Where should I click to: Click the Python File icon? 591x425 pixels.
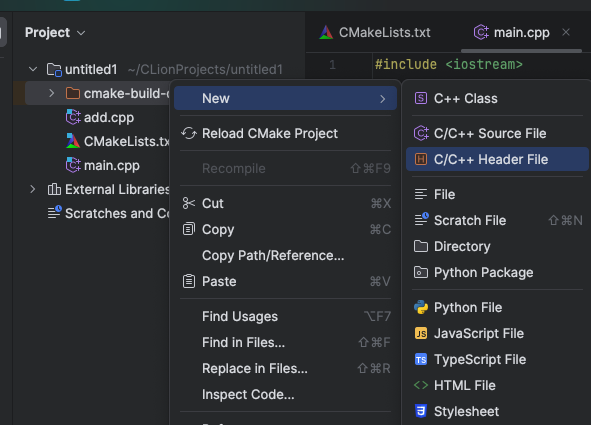pyautogui.click(x=421, y=307)
